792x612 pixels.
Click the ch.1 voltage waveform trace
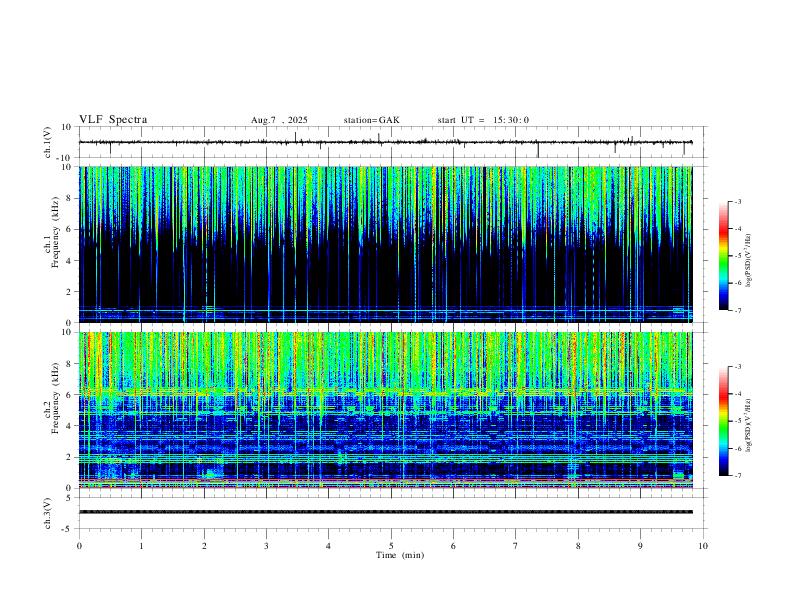point(386,142)
